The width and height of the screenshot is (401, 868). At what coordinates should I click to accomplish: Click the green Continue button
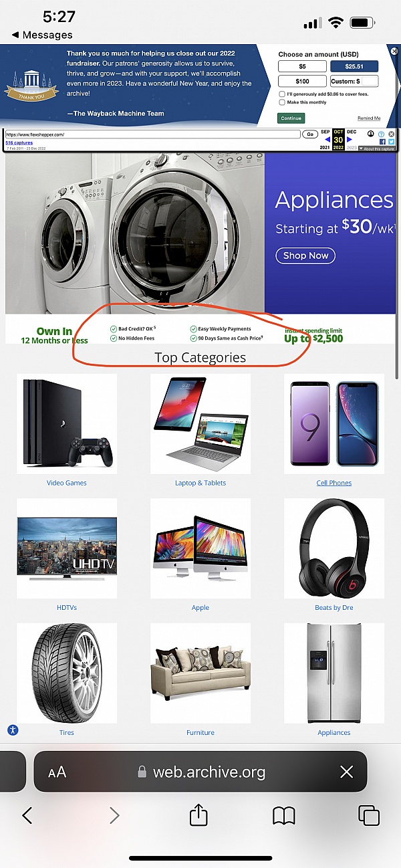(x=291, y=118)
